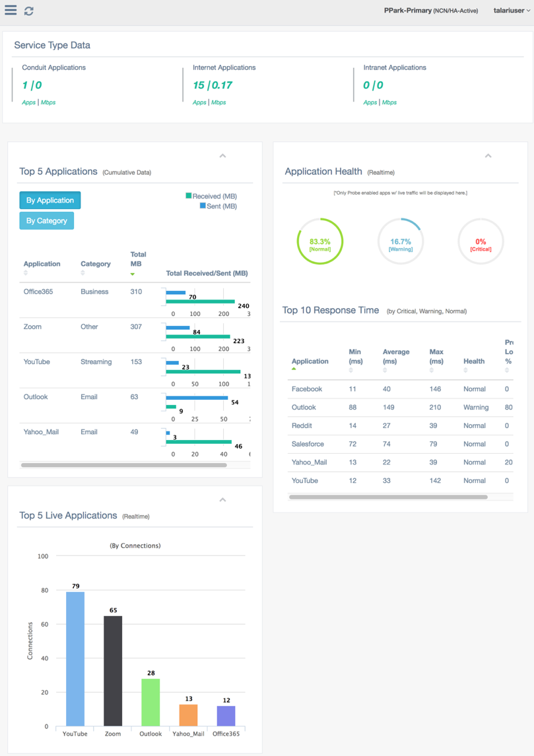Select Outlook row in Top 5 Applications

click(x=135, y=406)
